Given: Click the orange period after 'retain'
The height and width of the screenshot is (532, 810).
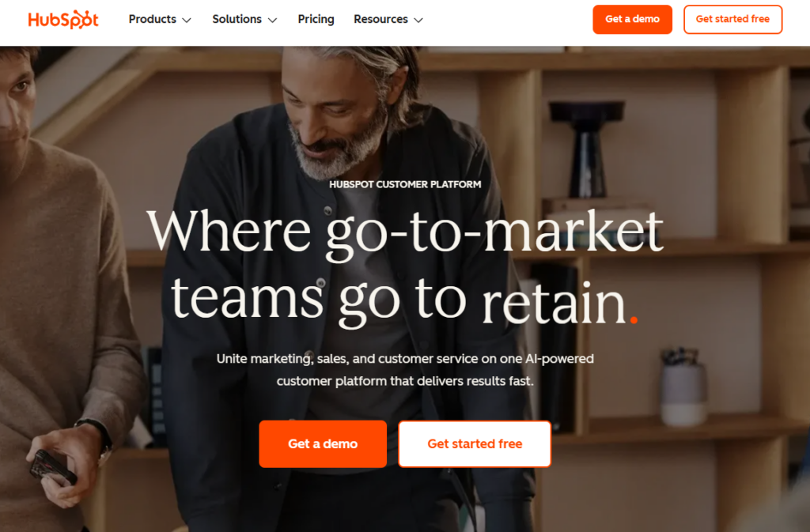Looking at the screenshot, I should (x=634, y=320).
